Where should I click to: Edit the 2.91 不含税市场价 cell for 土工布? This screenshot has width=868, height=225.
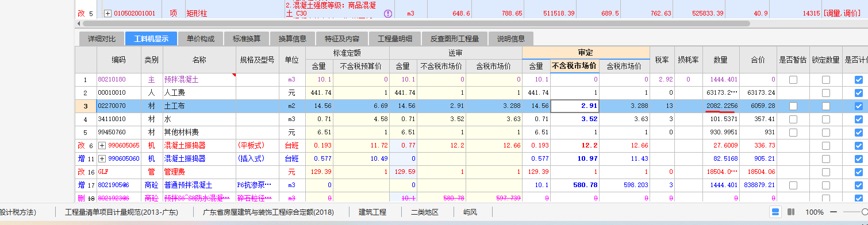click(x=574, y=106)
